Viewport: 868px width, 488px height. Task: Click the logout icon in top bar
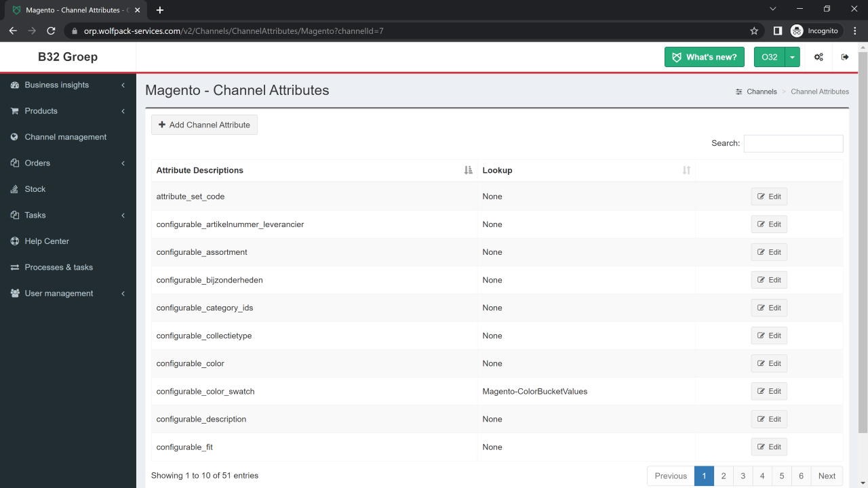[x=845, y=57]
